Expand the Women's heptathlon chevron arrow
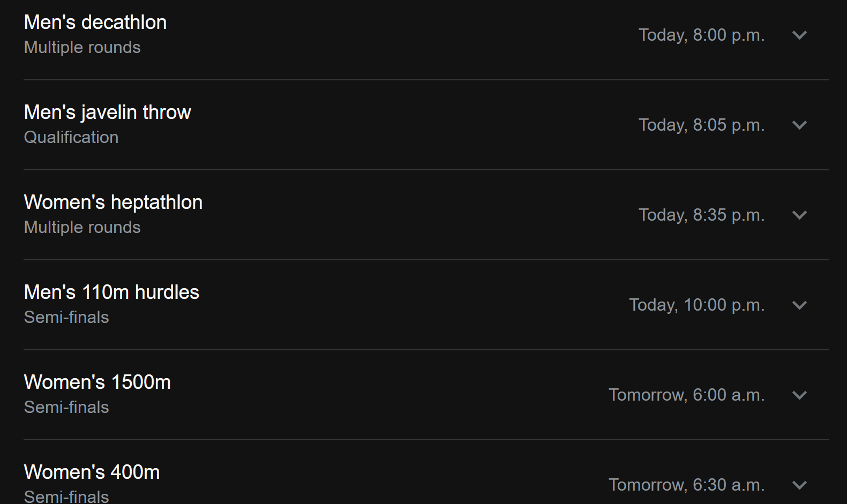847x504 pixels. tap(799, 215)
